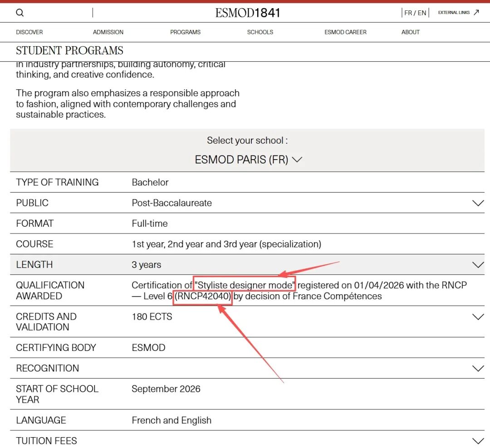Viewport: 490px width, 448px height.
Task: Open the ABOUT menu
Action: tap(410, 32)
